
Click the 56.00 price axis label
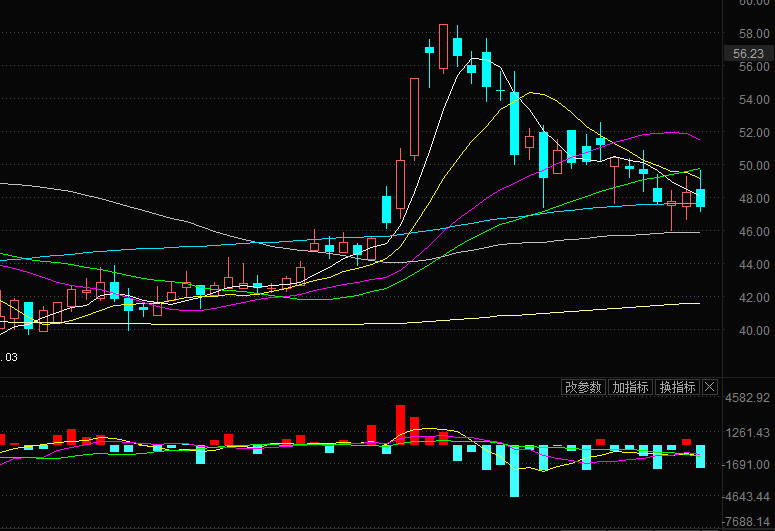(x=754, y=66)
